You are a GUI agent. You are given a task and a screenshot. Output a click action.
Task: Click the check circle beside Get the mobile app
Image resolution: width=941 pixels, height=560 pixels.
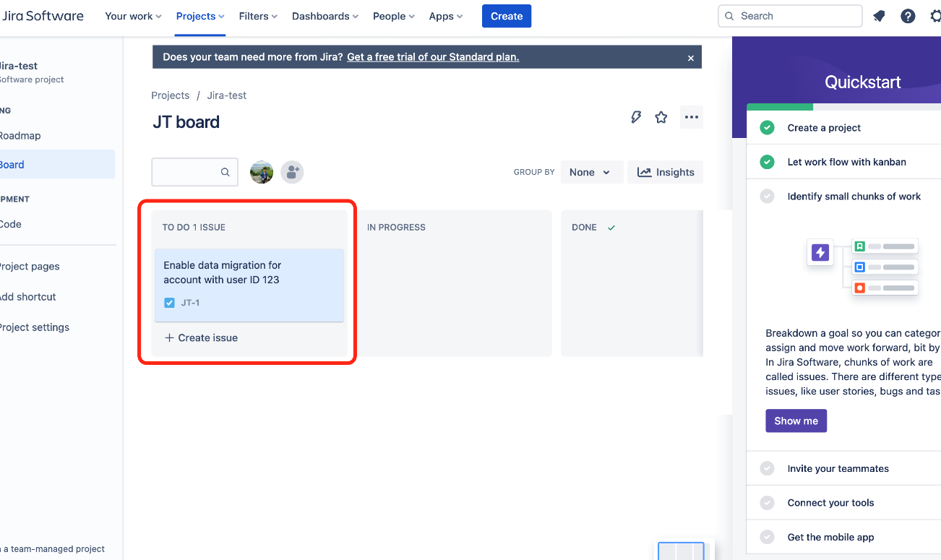[x=768, y=537]
